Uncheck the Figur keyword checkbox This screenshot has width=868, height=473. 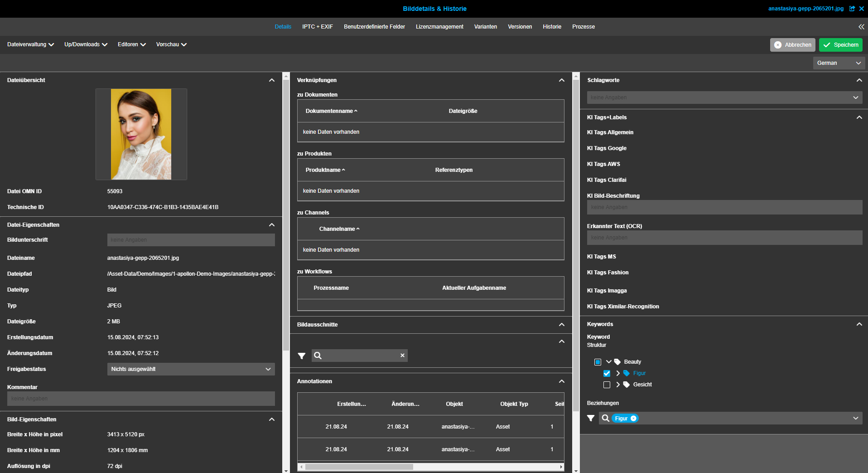607,373
